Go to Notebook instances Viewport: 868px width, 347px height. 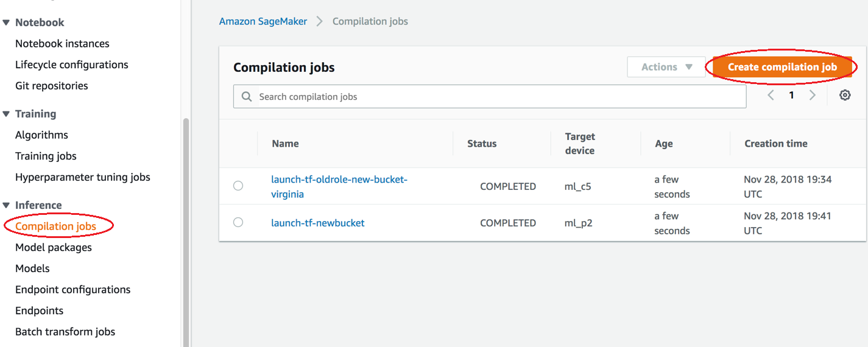click(x=62, y=44)
